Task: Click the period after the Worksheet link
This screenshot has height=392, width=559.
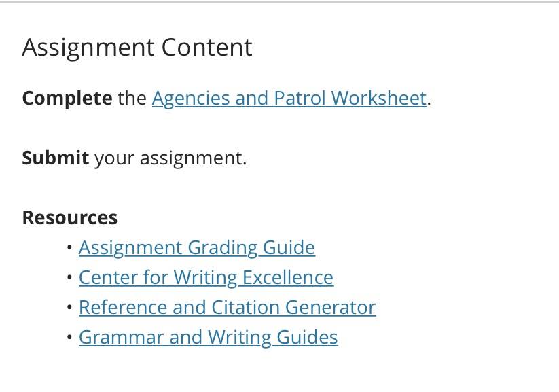Action: coord(429,104)
